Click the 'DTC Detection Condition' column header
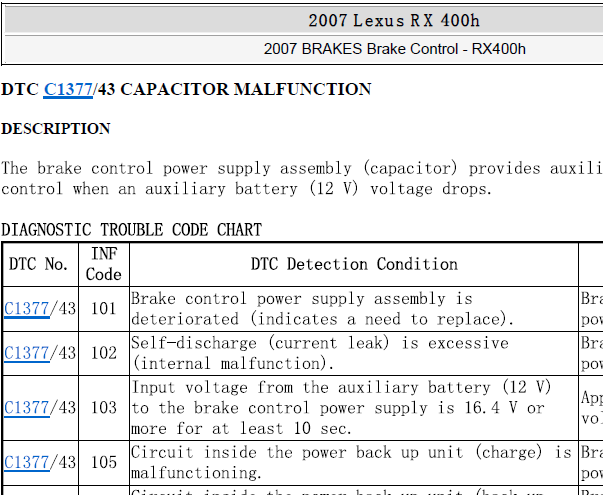Image resolution: width=603 pixels, height=495 pixels. 354,264
